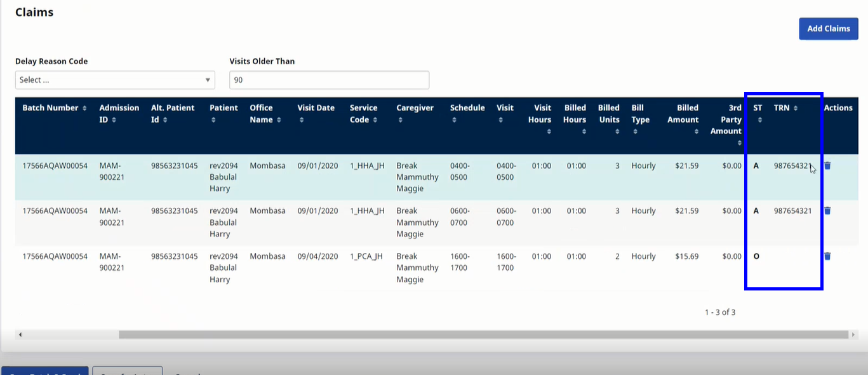Sort claims by Service Code
Viewport: 868px width, 375px height.
point(375,119)
